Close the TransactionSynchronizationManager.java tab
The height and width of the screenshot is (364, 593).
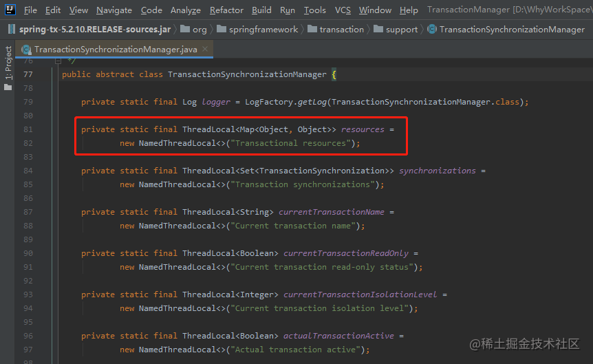[205, 49]
